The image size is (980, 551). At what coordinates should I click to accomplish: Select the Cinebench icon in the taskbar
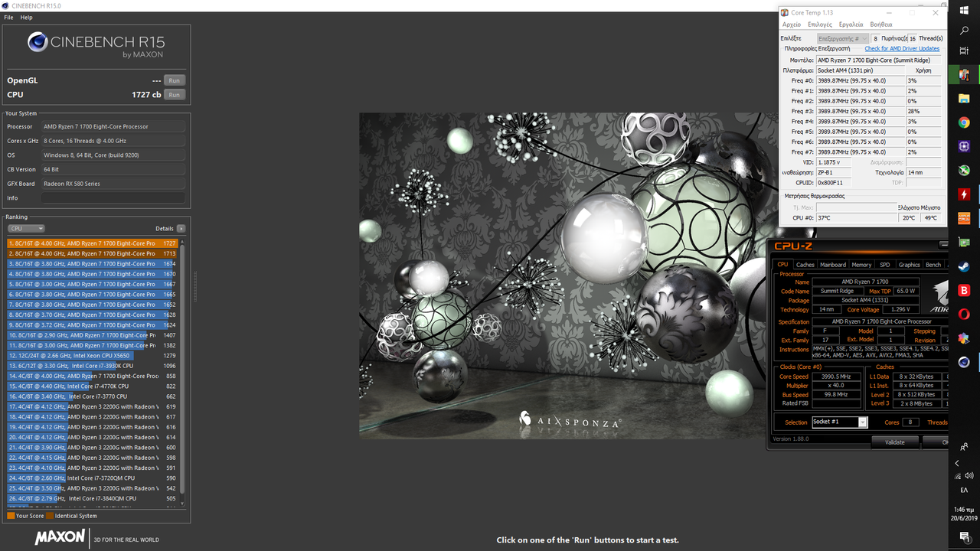[x=964, y=362]
